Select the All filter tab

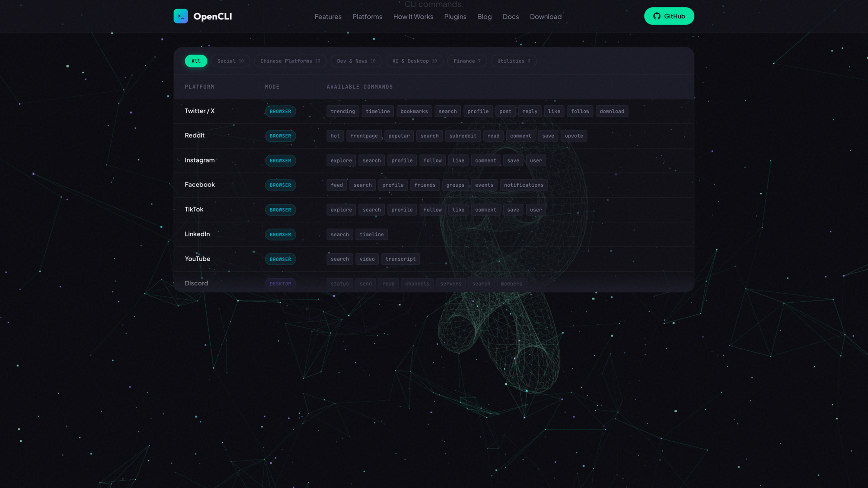196,61
